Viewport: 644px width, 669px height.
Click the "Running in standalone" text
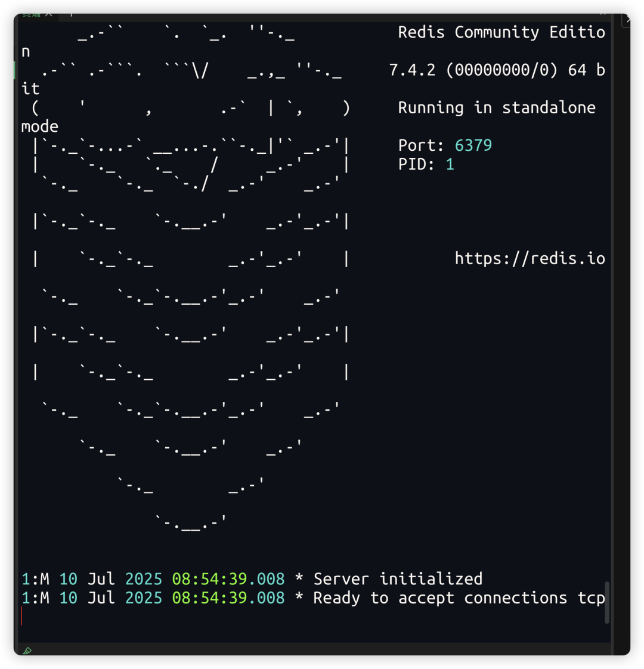497,107
